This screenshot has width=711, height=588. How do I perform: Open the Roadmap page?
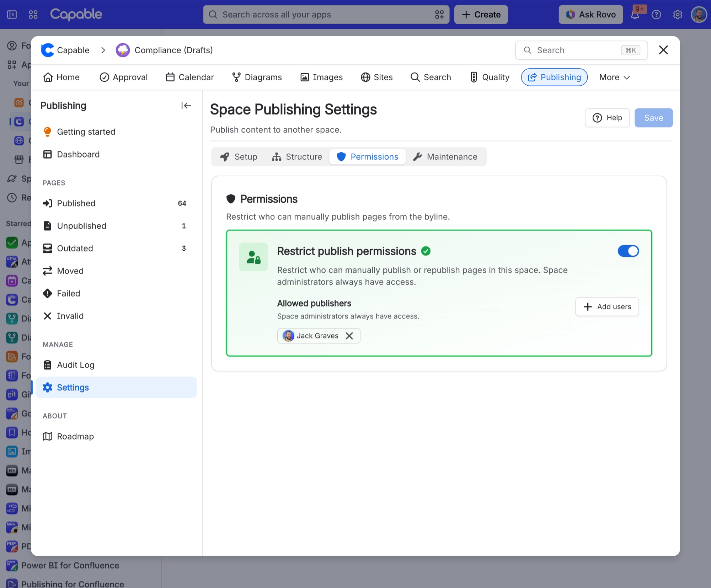click(116, 436)
